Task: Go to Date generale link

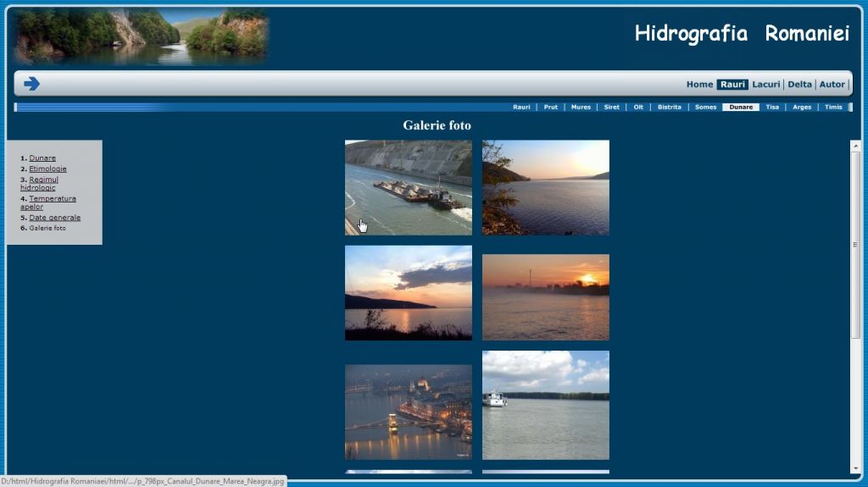Action: [x=54, y=218]
